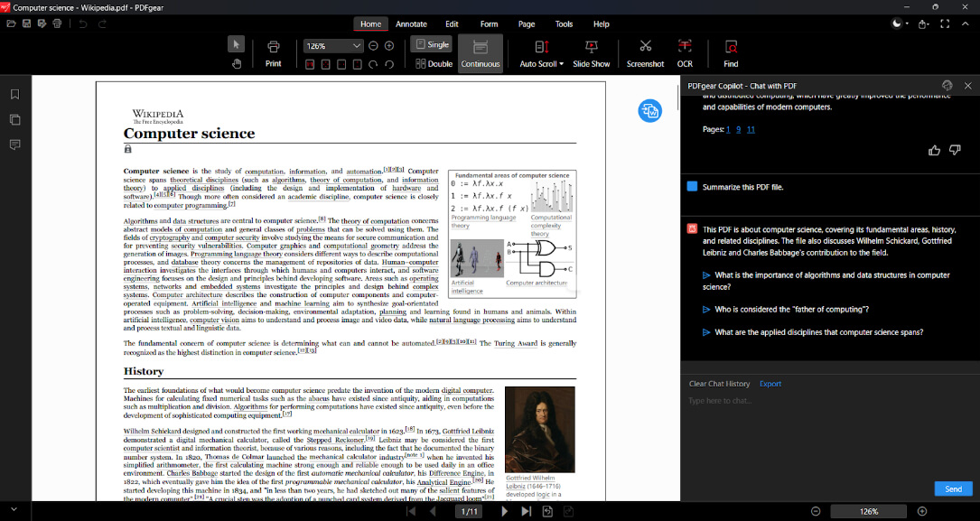The width and height of the screenshot is (980, 521).
Task: Open the Edit tab
Action: click(x=452, y=23)
